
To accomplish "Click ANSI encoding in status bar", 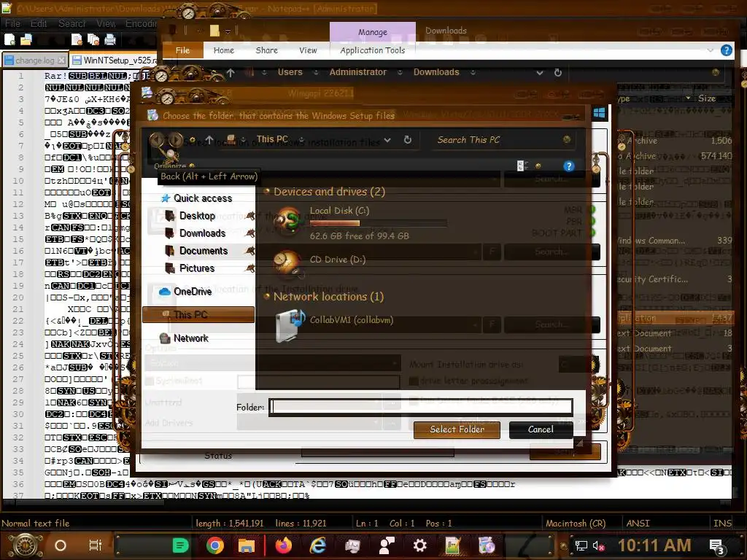I will click(638, 524).
